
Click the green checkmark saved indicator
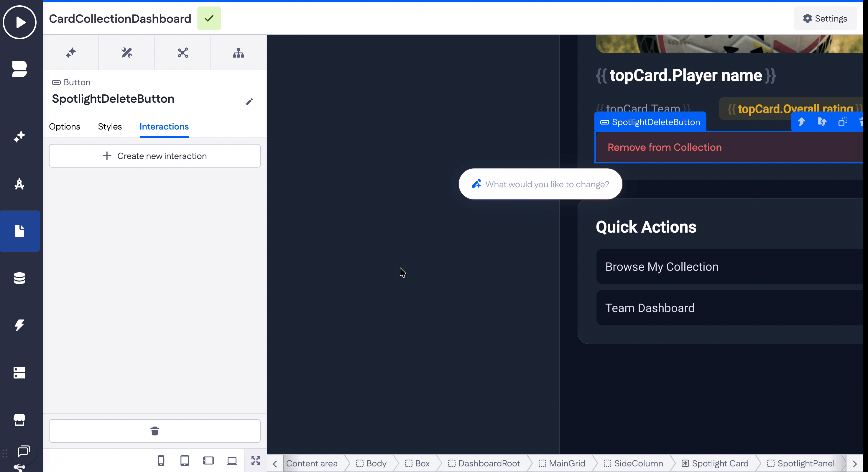tap(209, 18)
